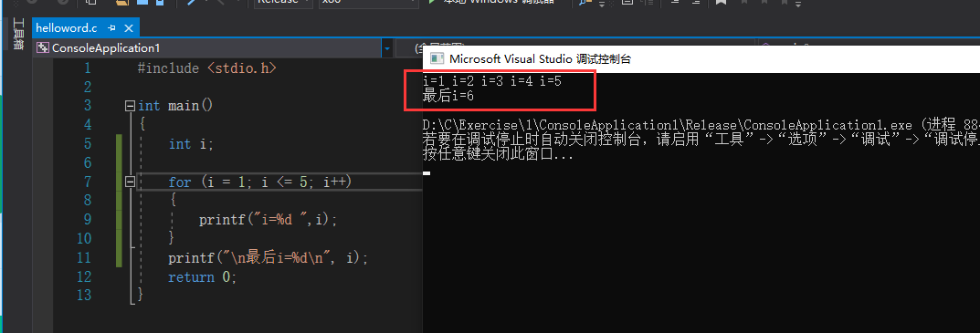Viewport: 980px width, 333px height.
Task: Click the '按任意键关闭此窗口...' console message
Action: [x=498, y=154]
